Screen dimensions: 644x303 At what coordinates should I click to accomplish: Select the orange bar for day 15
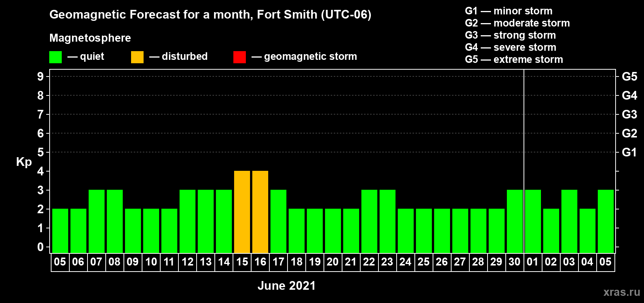coord(242,212)
